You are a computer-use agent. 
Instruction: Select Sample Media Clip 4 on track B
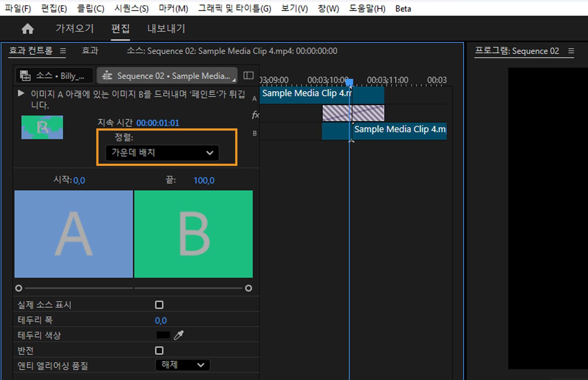[x=384, y=131]
